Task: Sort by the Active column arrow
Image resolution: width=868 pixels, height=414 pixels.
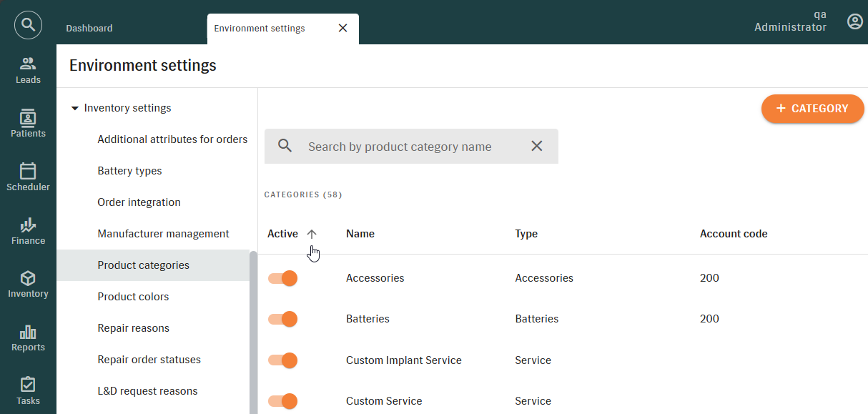Action: pyautogui.click(x=312, y=234)
